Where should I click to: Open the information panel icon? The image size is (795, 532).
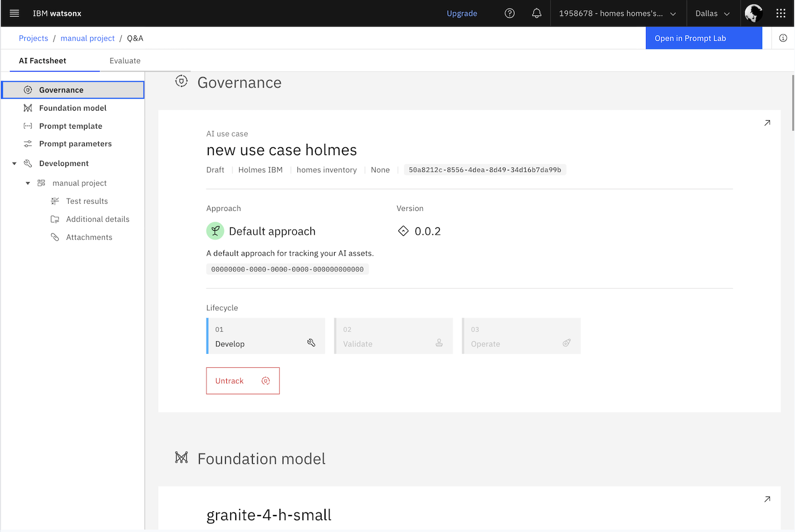coord(783,38)
